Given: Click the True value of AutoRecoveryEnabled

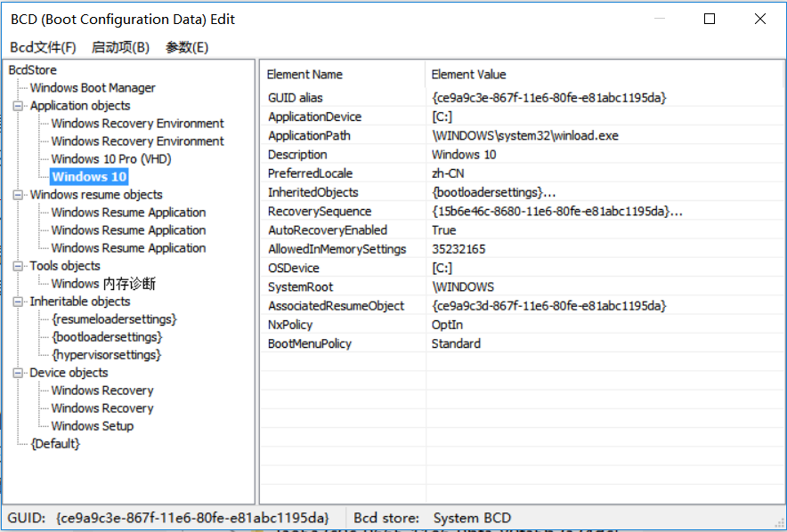Looking at the screenshot, I should point(443,230).
